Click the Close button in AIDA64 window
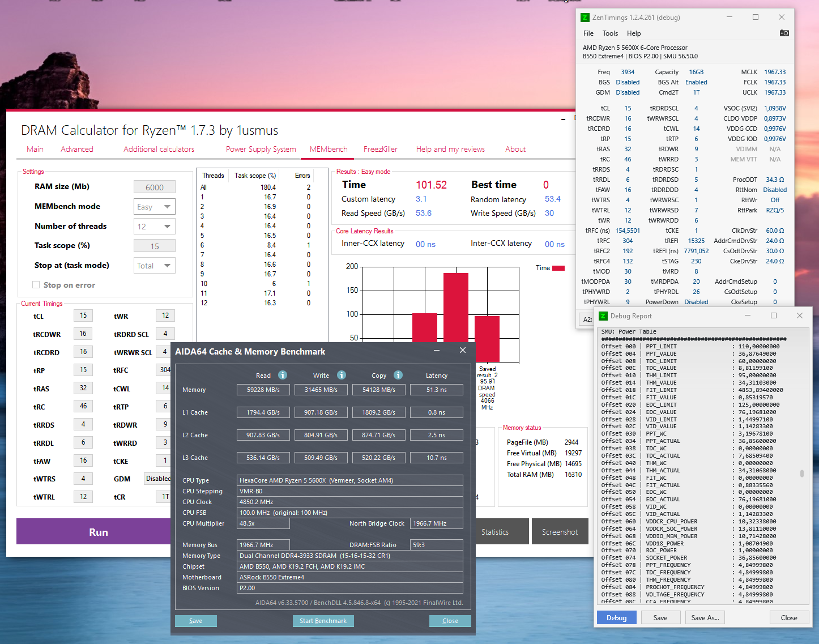The image size is (819, 644). 450,621
